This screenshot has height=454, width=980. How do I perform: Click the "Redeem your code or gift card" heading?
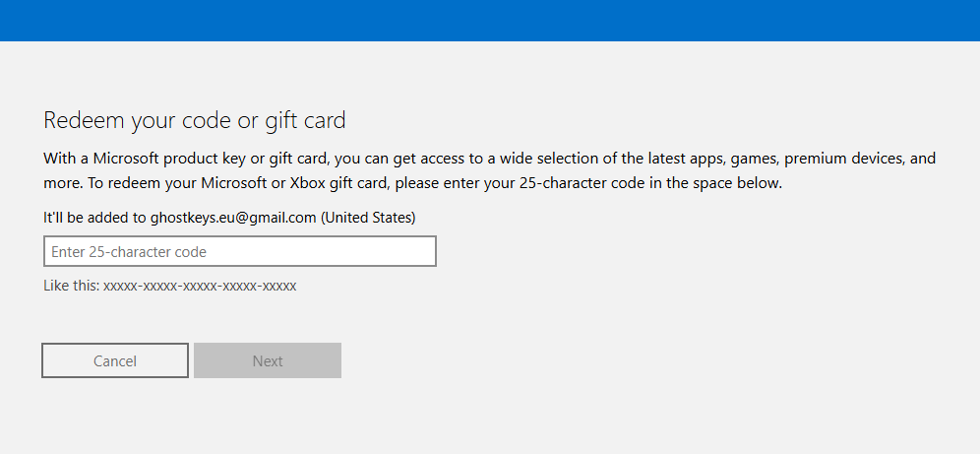click(195, 121)
